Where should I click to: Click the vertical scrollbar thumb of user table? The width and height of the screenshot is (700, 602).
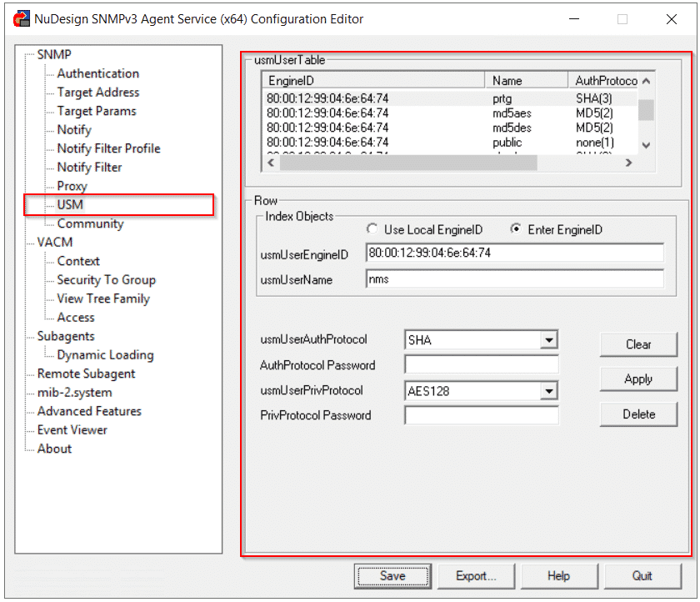(646, 110)
